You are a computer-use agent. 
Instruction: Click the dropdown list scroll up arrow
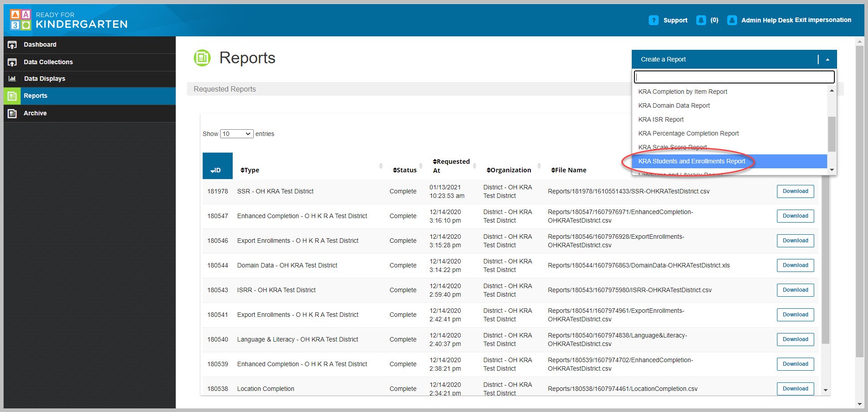832,91
